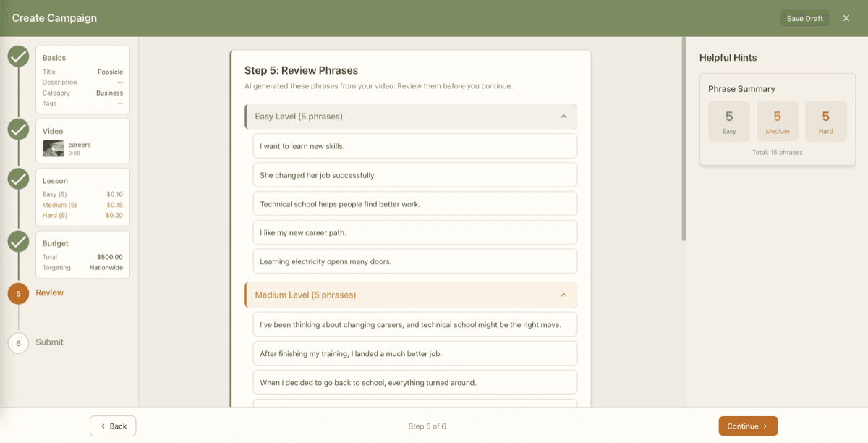Click the 'Easy (5)' lesson row
The image size is (868, 443).
82,194
